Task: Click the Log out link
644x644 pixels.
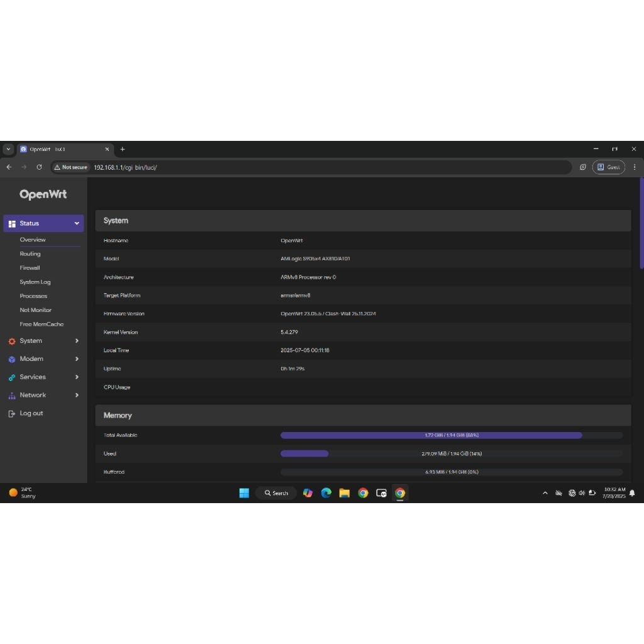Action: [31, 413]
